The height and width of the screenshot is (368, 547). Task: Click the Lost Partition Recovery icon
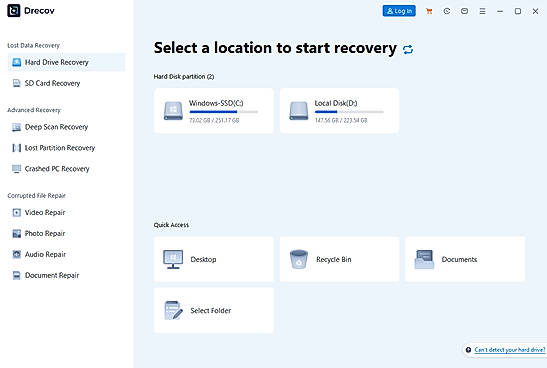pyautogui.click(x=16, y=148)
